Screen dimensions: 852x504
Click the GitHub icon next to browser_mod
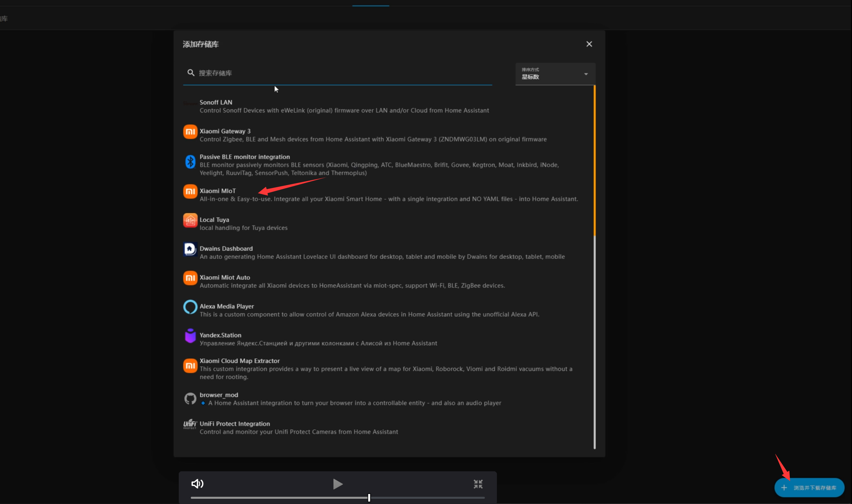[190, 398]
